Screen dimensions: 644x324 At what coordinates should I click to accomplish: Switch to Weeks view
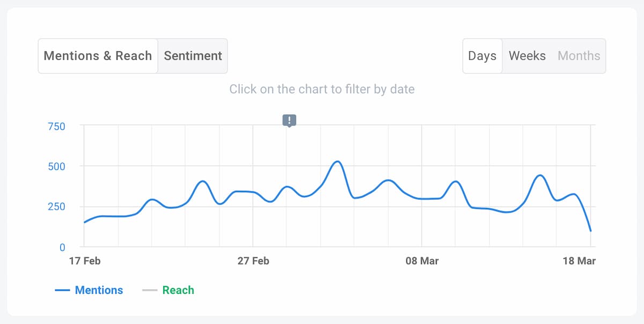[x=528, y=56]
